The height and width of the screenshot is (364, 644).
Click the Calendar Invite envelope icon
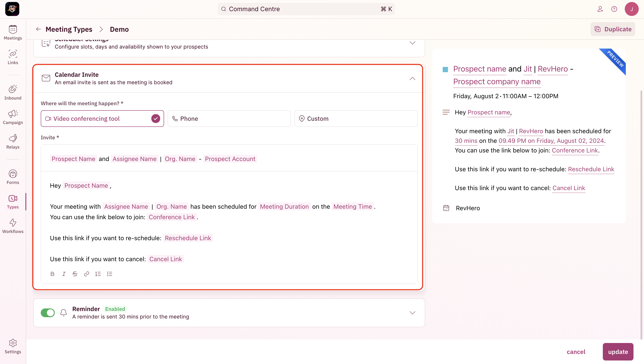[x=46, y=78]
